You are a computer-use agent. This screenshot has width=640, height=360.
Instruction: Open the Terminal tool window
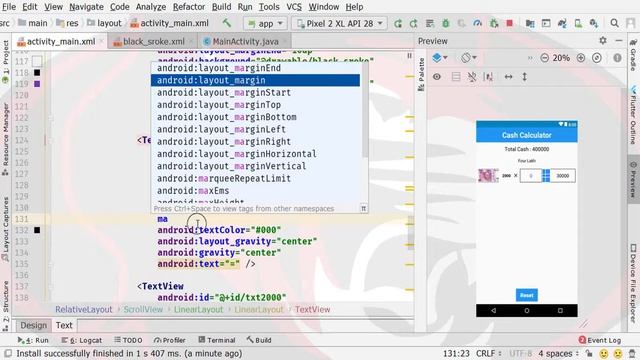(x=217, y=340)
